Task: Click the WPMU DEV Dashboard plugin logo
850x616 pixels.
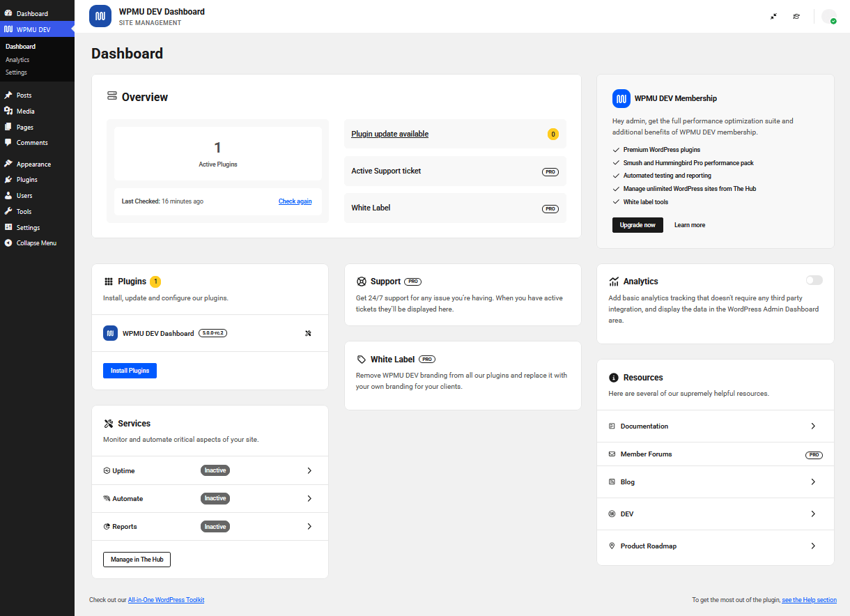Action: tap(110, 333)
